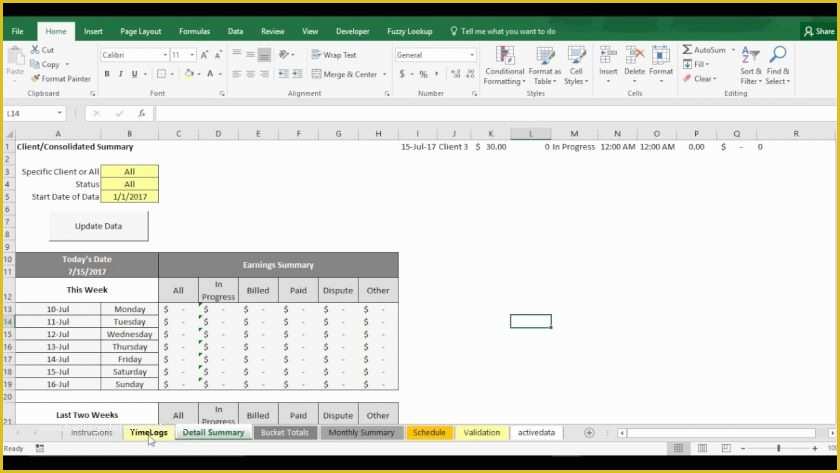Align text right
Image resolution: width=840 pixels, height=473 pixels.
pyautogui.click(x=264, y=74)
